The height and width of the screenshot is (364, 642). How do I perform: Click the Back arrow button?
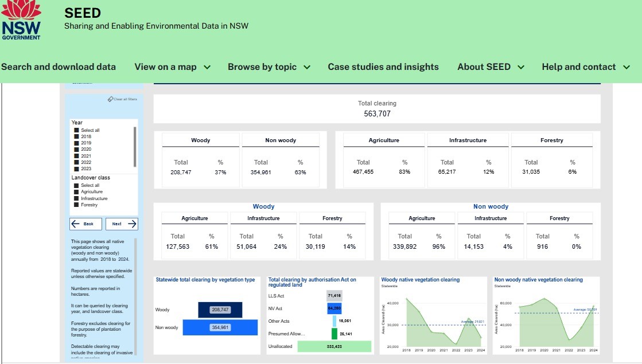tap(85, 224)
